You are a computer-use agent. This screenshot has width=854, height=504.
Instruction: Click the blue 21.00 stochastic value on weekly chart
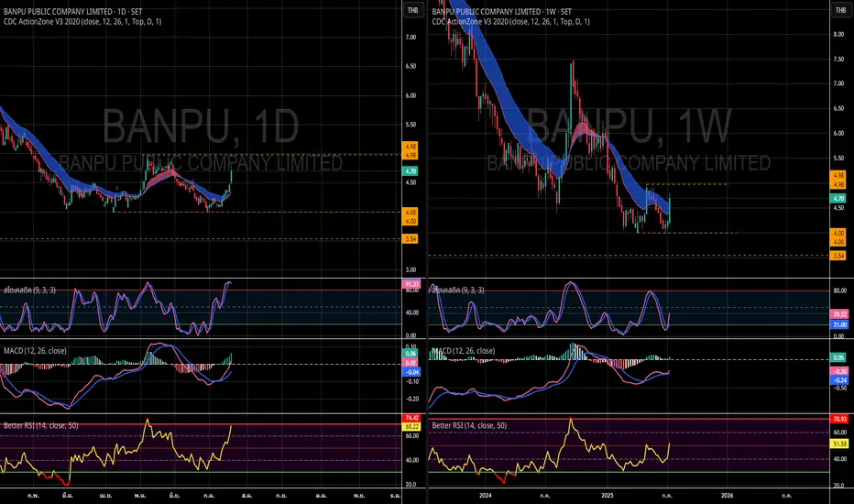coord(838,324)
